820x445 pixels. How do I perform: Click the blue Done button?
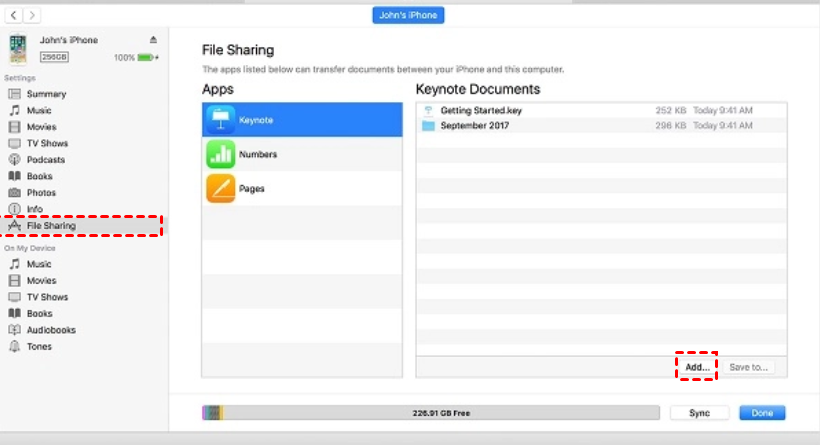pos(762,413)
